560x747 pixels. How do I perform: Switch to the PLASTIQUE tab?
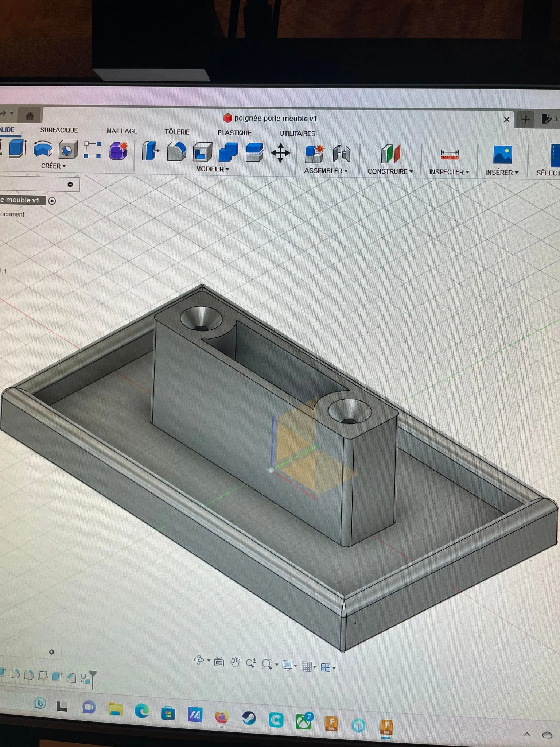coord(234,133)
